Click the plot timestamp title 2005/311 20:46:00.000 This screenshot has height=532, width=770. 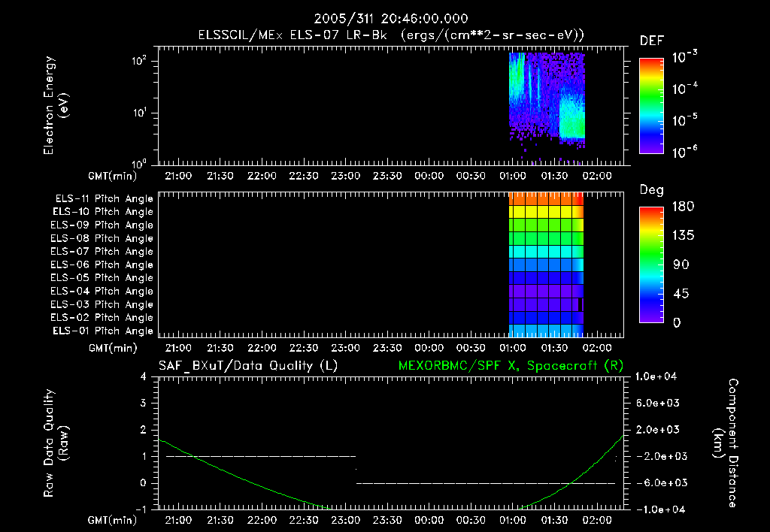click(391, 19)
